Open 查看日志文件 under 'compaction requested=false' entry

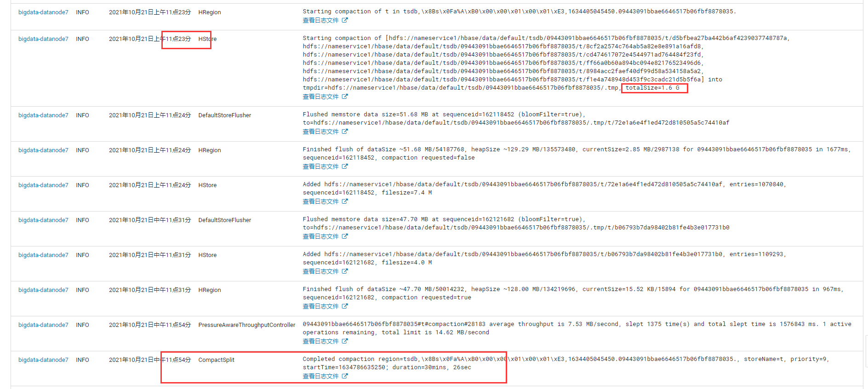pyautogui.click(x=320, y=166)
